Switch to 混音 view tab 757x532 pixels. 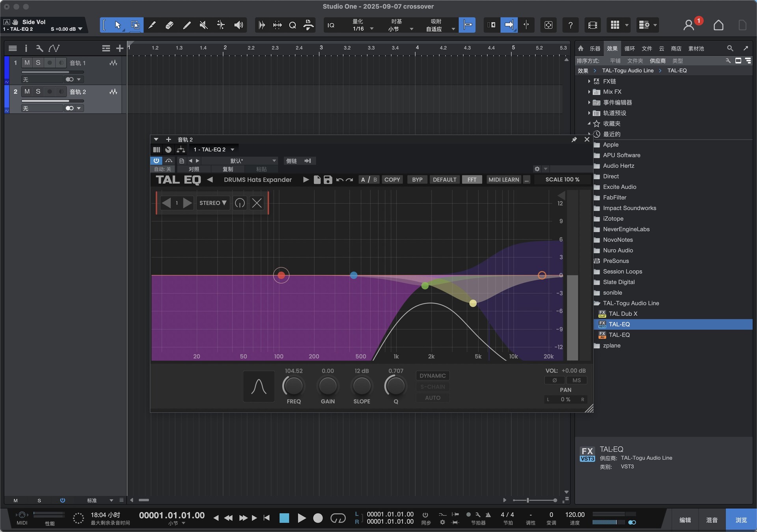[712, 520]
